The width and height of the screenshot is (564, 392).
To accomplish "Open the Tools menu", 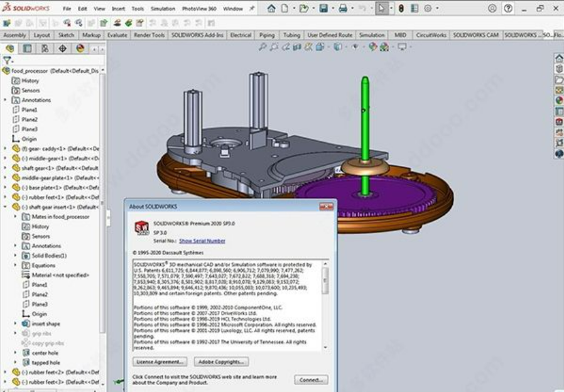I will 138,9.
